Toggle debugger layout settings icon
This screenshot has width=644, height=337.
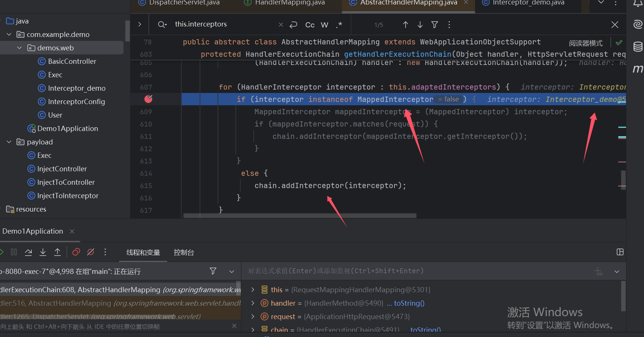[x=620, y=252]
